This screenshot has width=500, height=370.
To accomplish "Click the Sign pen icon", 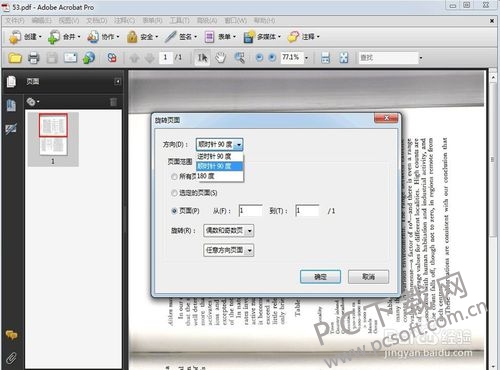I will pyautogui.click(x=170, y=37).
